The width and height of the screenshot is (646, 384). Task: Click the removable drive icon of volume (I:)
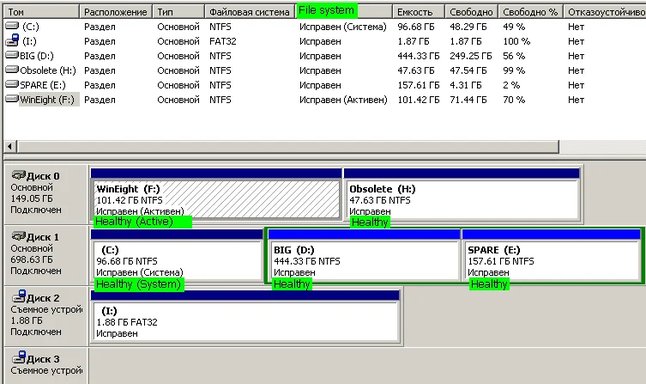coord(12,40)
